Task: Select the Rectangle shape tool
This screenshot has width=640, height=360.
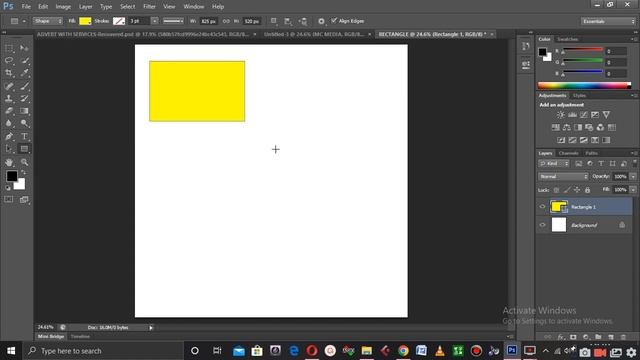Action: coord(24,149)
